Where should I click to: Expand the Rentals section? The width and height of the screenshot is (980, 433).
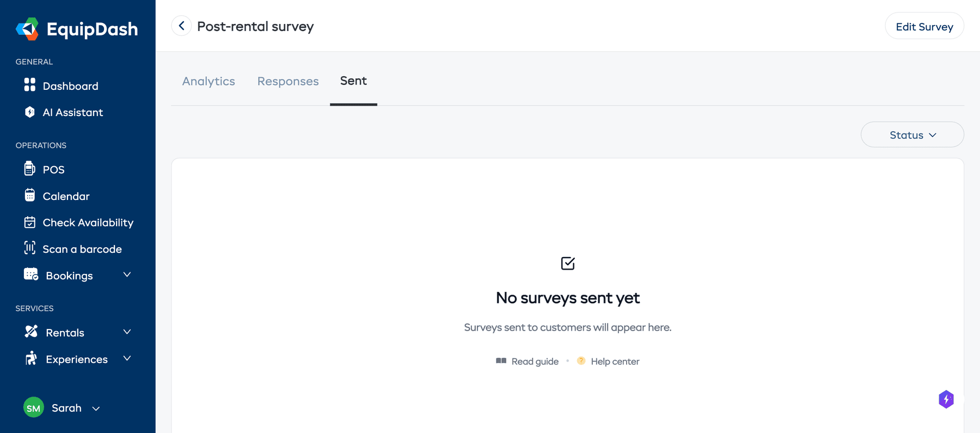point(64,332)
